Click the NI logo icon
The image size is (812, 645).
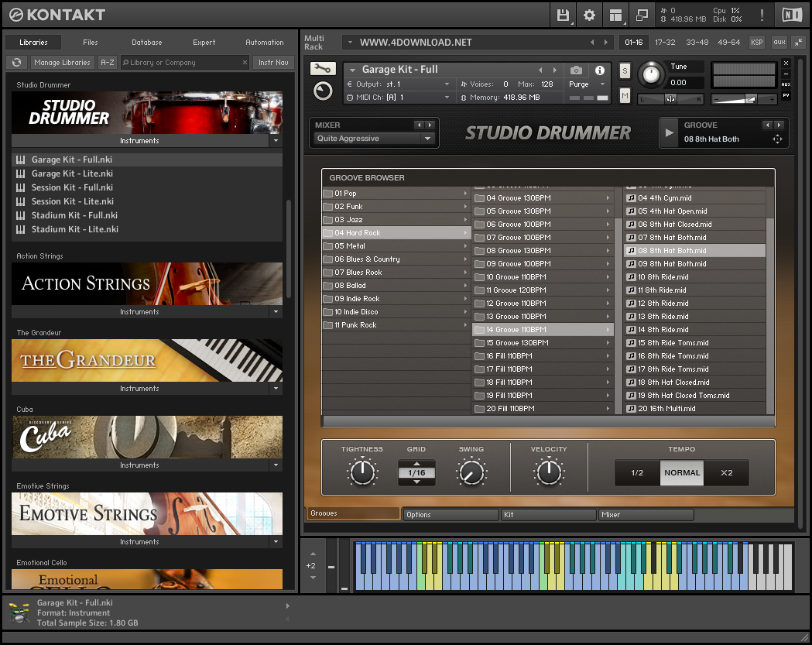[792, 15]
